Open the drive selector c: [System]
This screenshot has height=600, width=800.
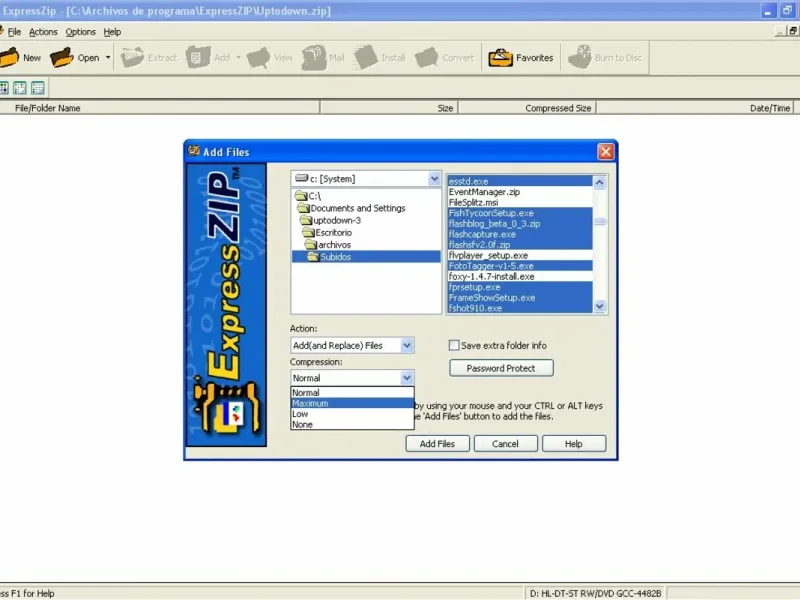click(x=366, y=179)
